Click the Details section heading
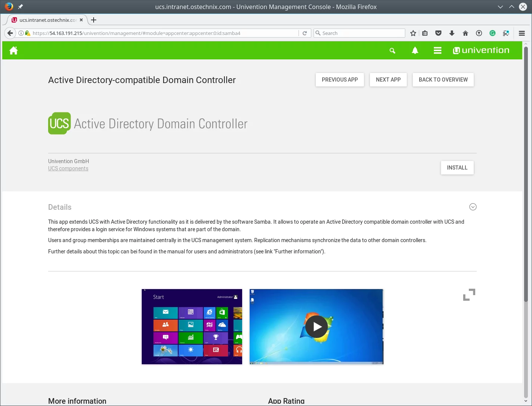The width and height of the screenshot is (532, 406). pos(60,207)
